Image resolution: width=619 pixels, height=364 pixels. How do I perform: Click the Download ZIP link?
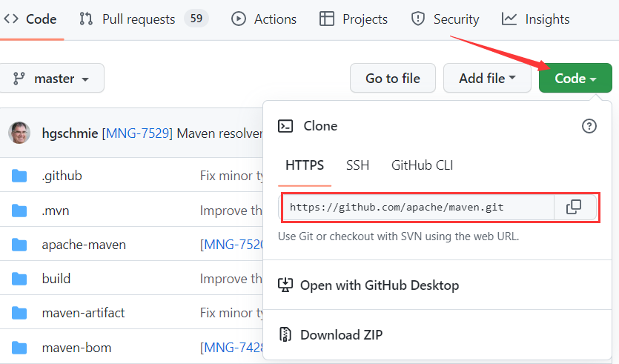pyautogui.click(x=341, y=334)
